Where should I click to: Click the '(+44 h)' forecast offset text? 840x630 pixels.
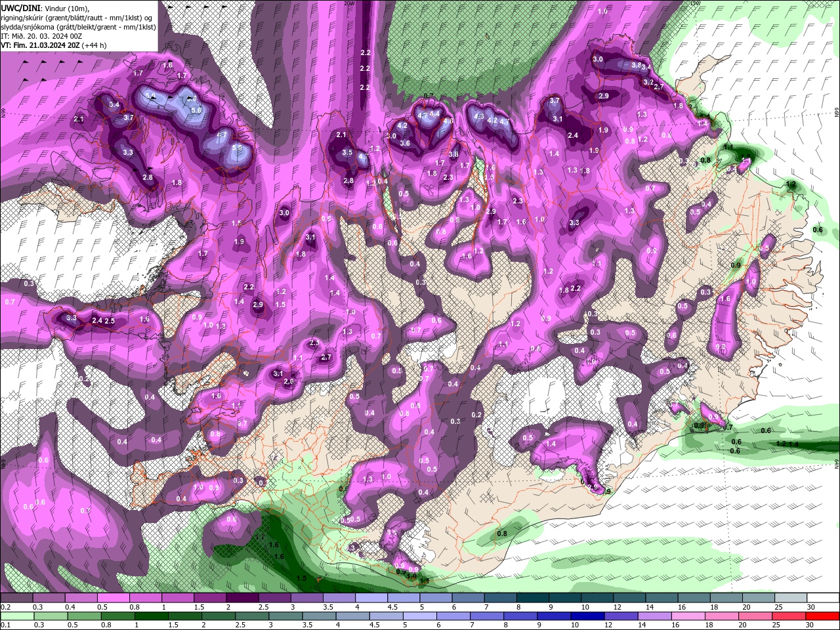[x=94, y=45]
